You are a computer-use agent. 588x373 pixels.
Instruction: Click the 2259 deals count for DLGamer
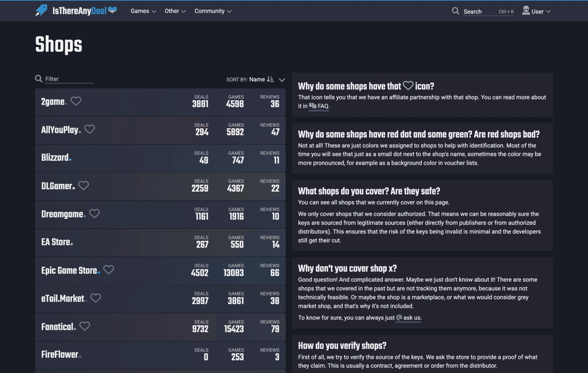pyautogui.click(x=200, y=188)
